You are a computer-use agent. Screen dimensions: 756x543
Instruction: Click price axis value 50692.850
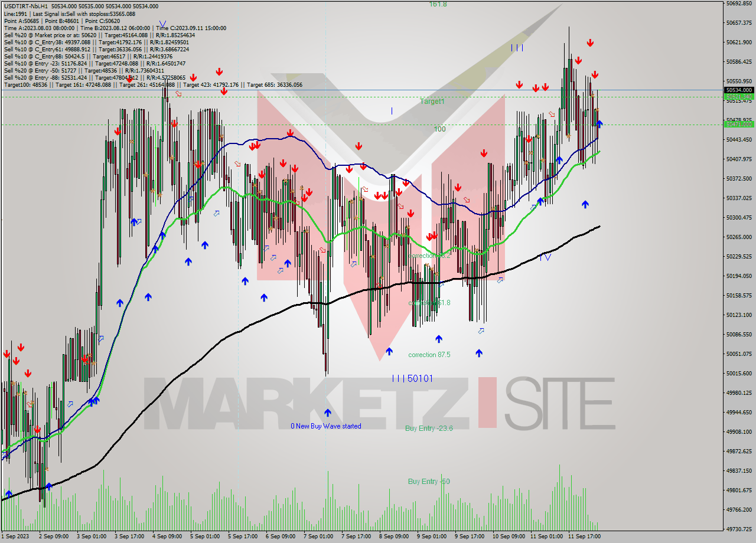739,3
